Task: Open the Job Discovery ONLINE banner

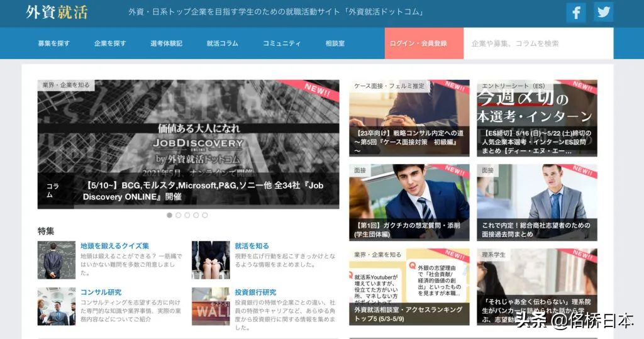Action: 188,144
